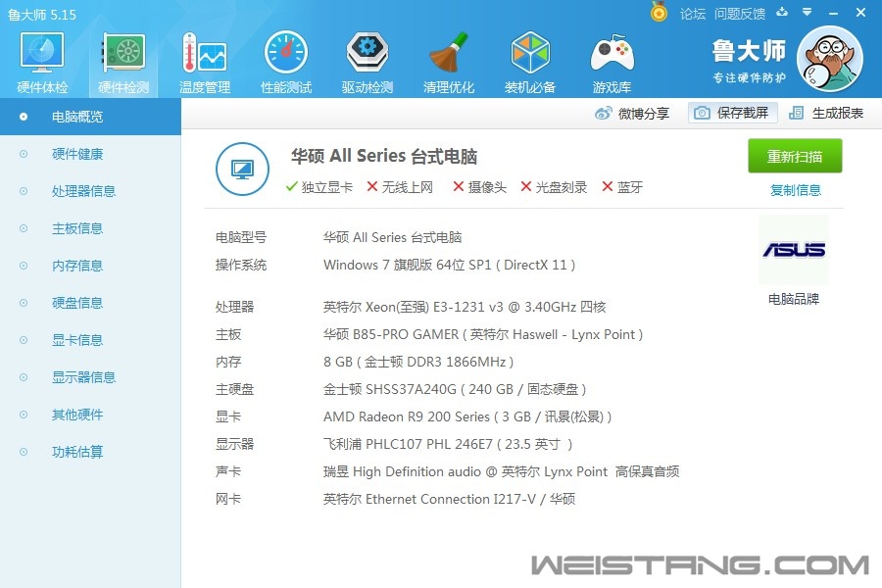
Task: Click the AMD Radeon R9 200 Series value
Action: click(x=466, y=416)
